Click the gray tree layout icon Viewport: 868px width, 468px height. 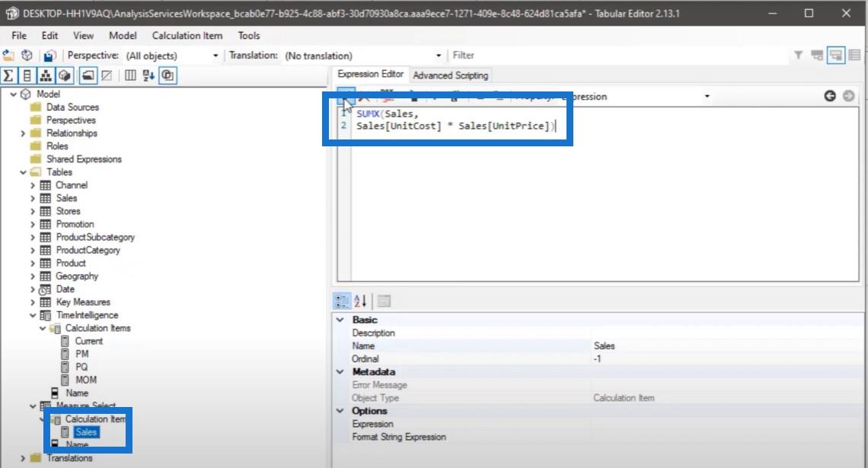tap(816, 55)
